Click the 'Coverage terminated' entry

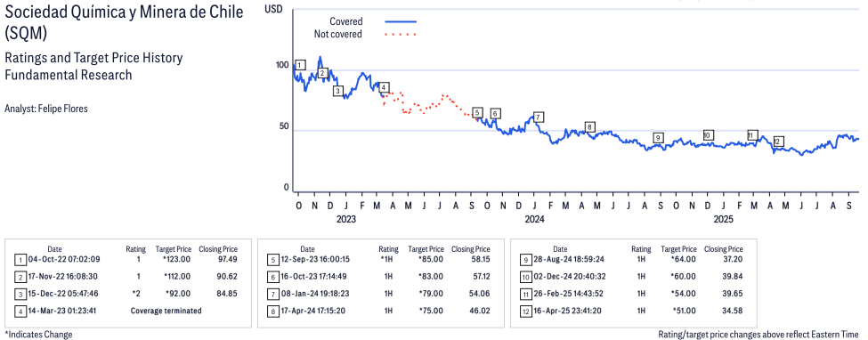pyautogui.click(x=166, y=311)
